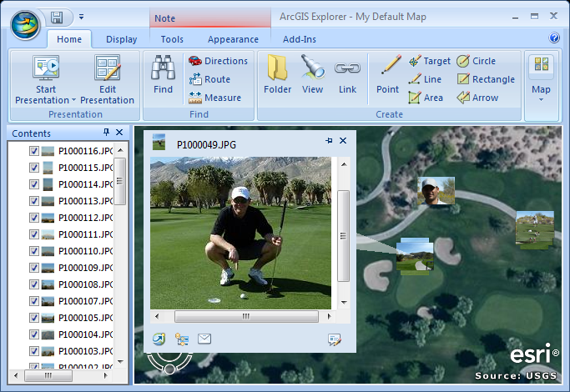Switch to the Home ribbon tab
Viewport: 570px width, 392px height.
tap(69, 39)
